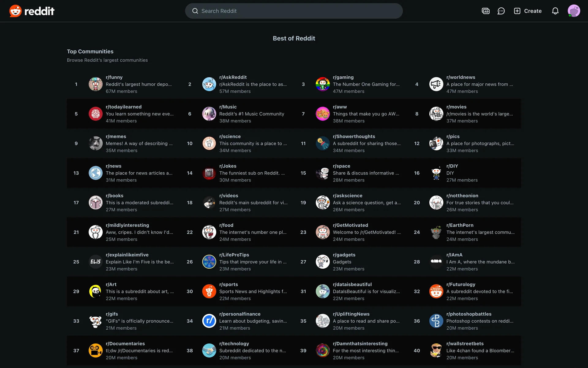This screenshot has height=368, width=588.
Task: Click the Create post button
Action: tap(528, 11)
